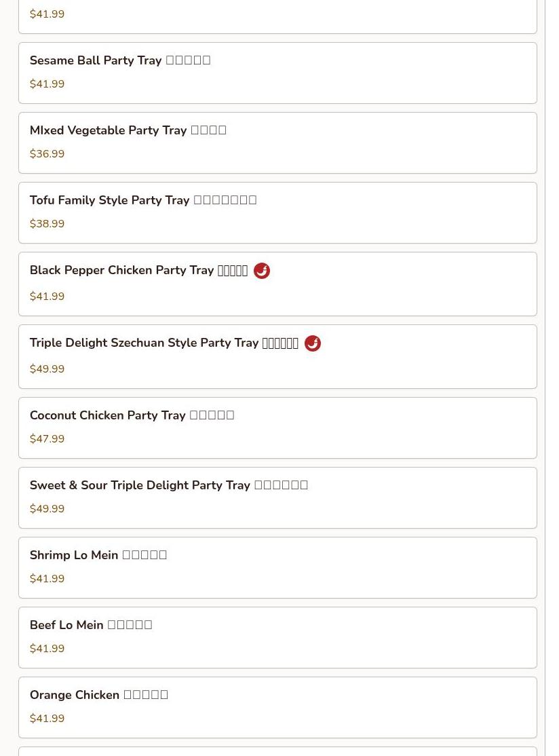This screenshot has height=756, width=559.
Task: Click spicy icon beside Triple Delight Szechuan
Action: coord(312,343)
